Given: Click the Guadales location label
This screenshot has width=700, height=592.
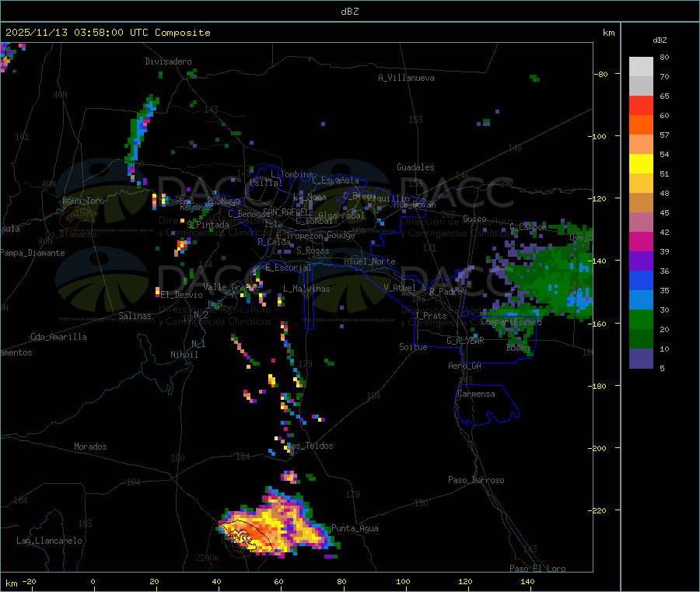Looking at the screenshot, I should pyautogui.click(x=415, y=167).
